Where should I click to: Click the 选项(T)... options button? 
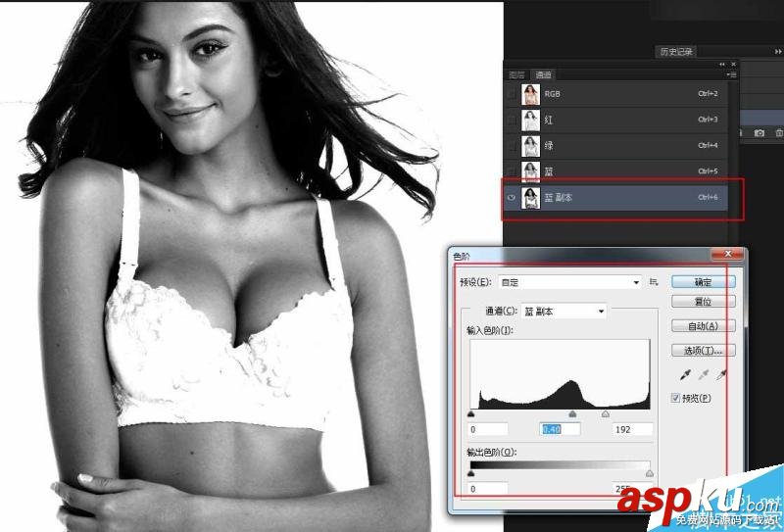click(x=703, y=351)
